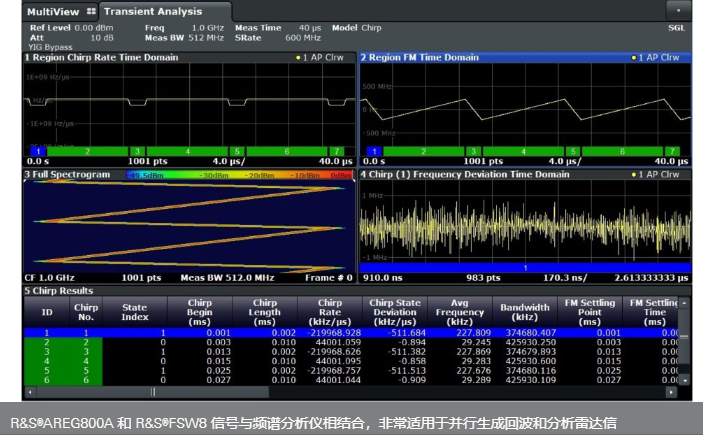Click average frequency value 29.283
703x435 pixels.
coord(476,361)
